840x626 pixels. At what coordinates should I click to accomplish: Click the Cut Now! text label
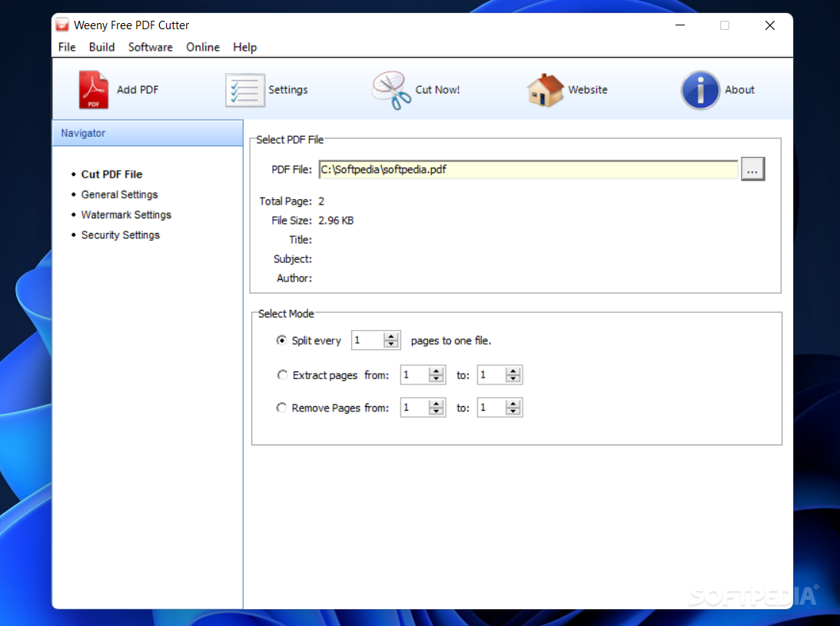(438, 89)
